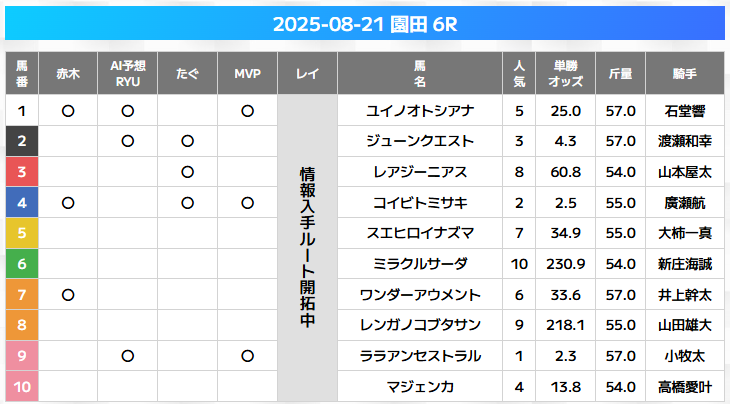
Task: Click the 赤木 circle mark for horse 1
Action: pyautogui.click(x=68, y=111)
